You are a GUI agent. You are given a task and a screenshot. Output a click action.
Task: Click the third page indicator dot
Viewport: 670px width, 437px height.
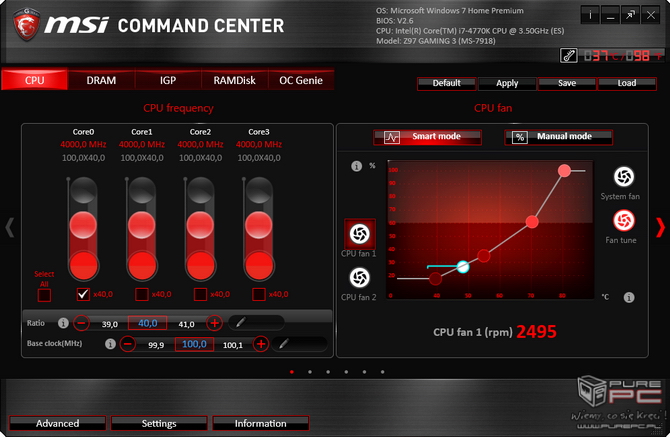(x=328, y=372)
